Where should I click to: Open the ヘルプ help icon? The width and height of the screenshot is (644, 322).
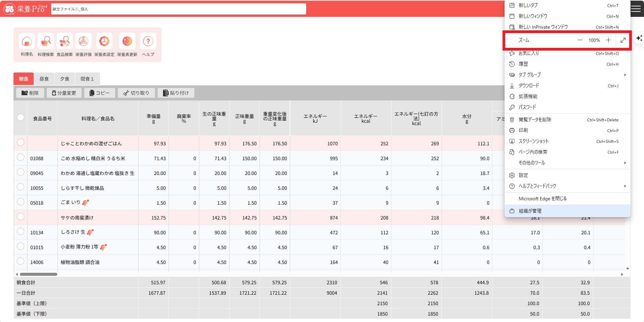pyautogui.click(x=148, y=42)
